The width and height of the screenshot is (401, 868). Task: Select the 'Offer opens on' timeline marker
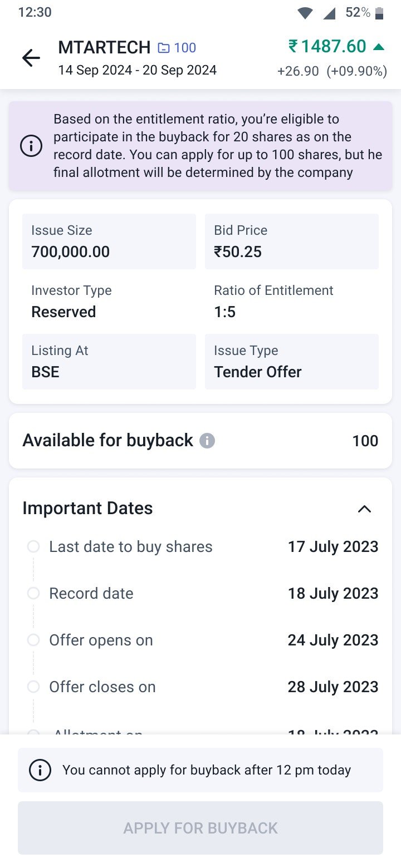pos(33,640)
